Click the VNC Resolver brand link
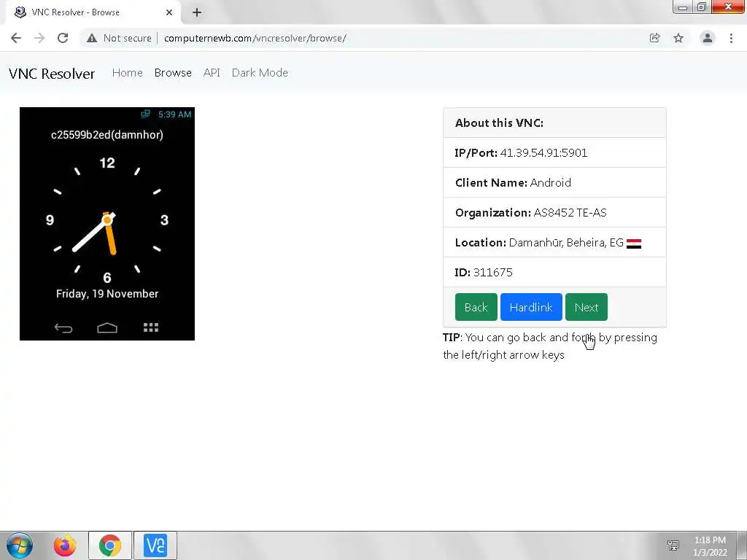The width and height of the screenshot is (747, 560). click(52, 74)
